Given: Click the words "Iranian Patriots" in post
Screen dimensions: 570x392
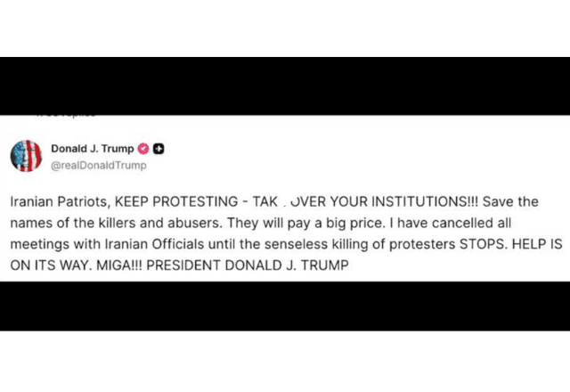Looking at the screenshot, I should (50, 202).
